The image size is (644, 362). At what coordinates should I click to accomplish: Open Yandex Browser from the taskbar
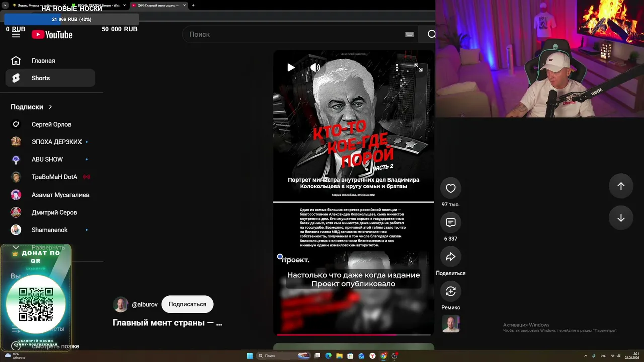pyautogui.click(x=372, y=356)
